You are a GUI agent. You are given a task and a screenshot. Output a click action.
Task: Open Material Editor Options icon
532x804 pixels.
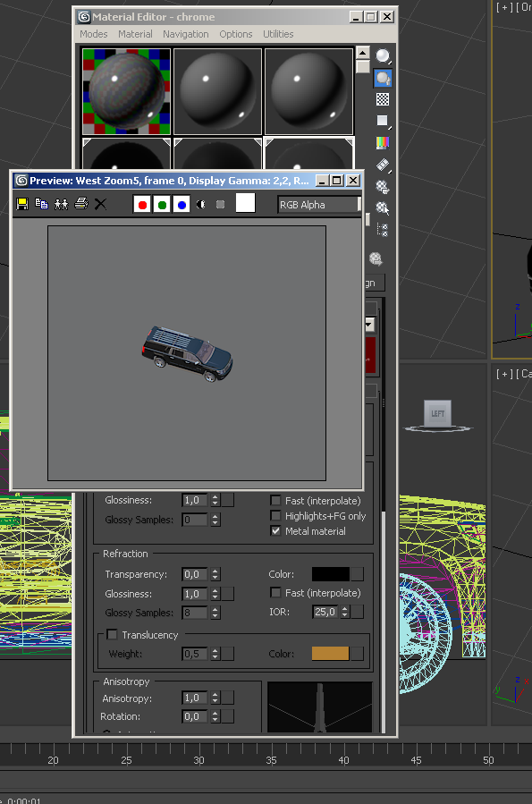383,187
